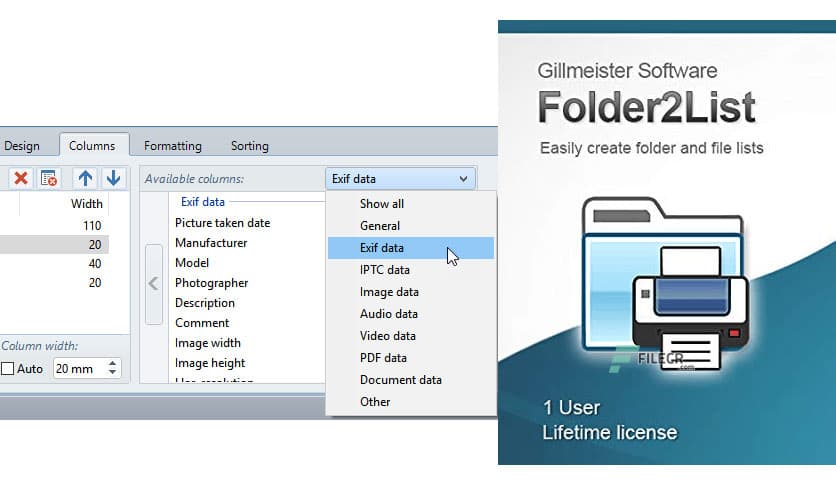Open the Formatting tab
836x484 pixels.
click(173, 146)
